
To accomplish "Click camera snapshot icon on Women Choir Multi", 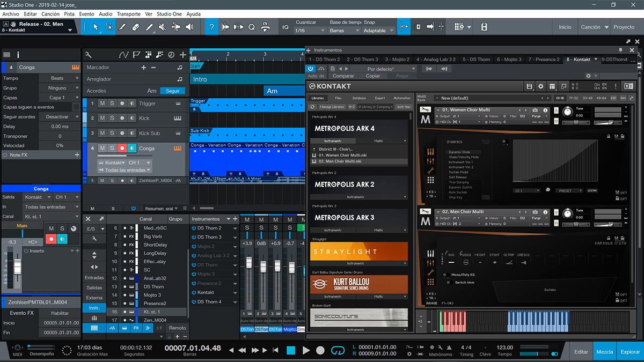I will click(x=535, y=110).
